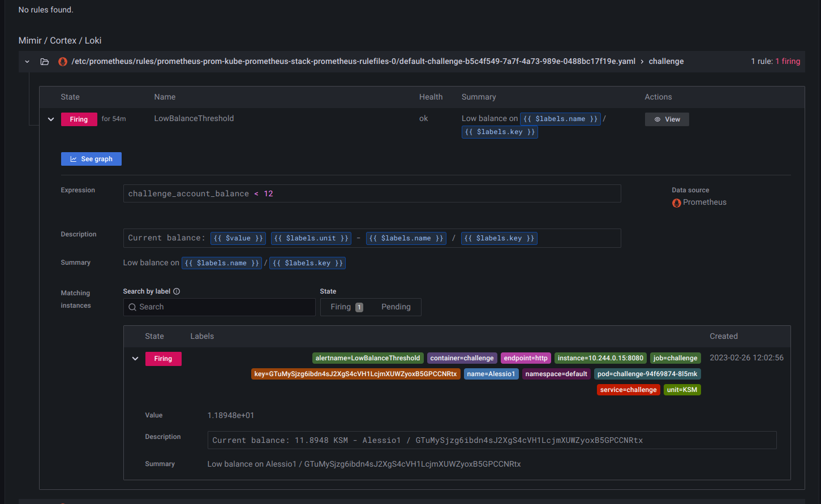Click the Low balance on Alessio1 summary text

point(364,464)
